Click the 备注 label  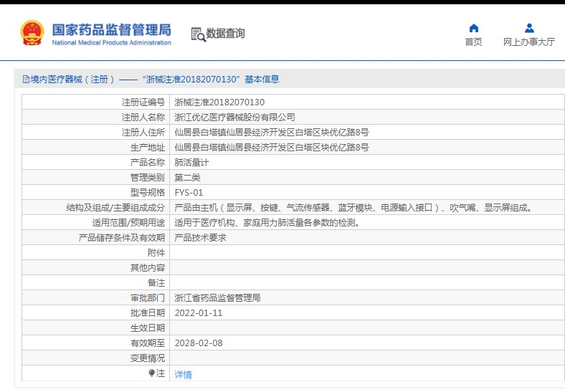156,283
